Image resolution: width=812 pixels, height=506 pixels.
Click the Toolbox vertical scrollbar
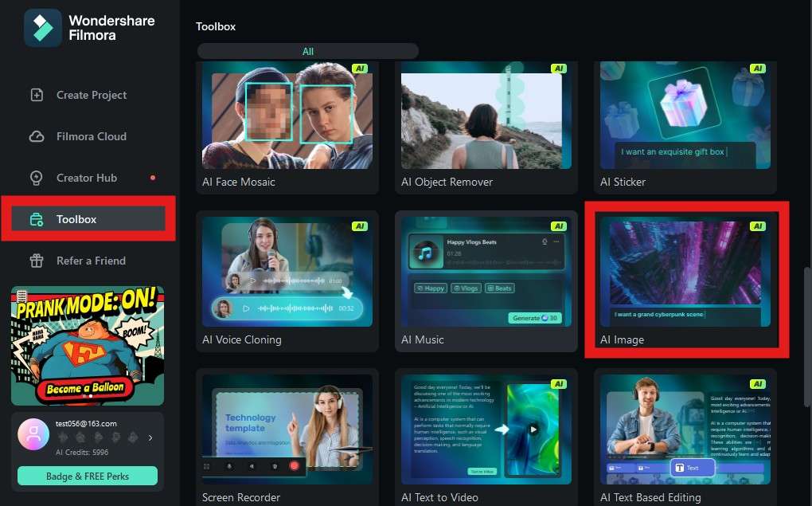tap(806, 337)
